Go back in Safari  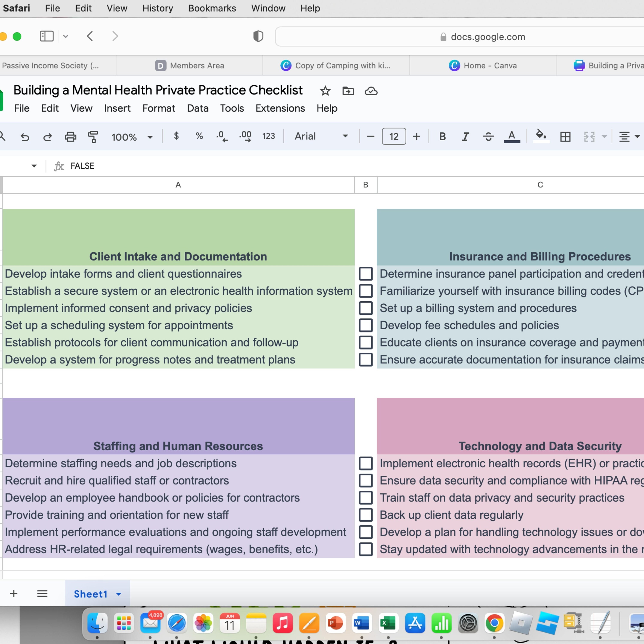(x=90, y=36)
